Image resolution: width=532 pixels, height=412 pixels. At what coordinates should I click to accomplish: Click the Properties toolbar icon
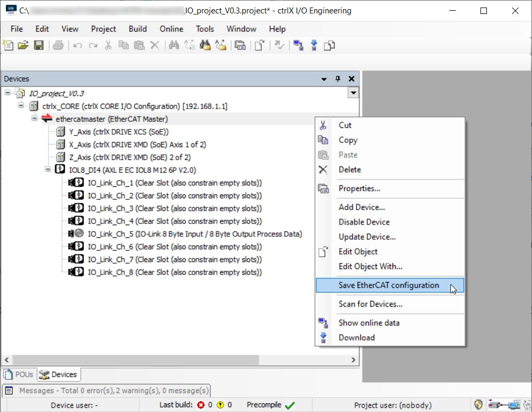240,45
